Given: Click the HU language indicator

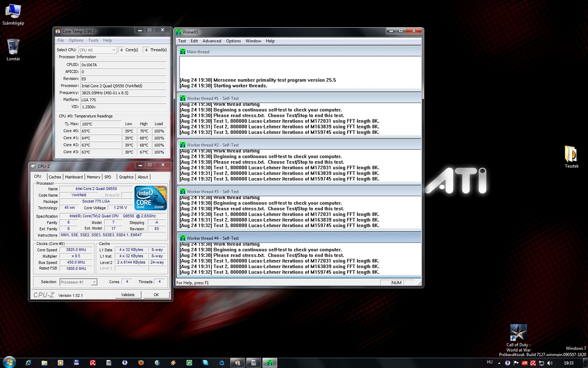Looking at the screenshot, I should tap(490, 362).
